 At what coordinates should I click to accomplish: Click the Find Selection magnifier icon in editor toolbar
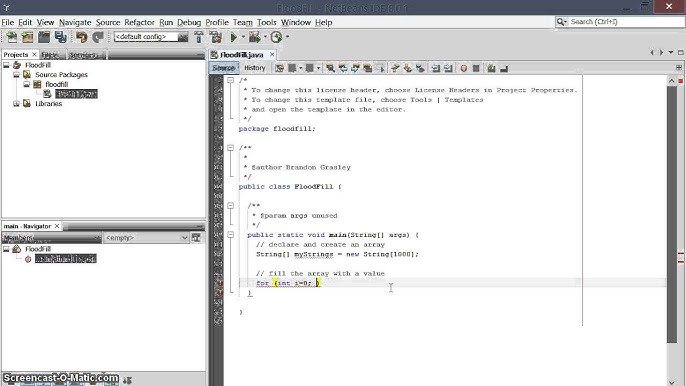coord(330,68)
